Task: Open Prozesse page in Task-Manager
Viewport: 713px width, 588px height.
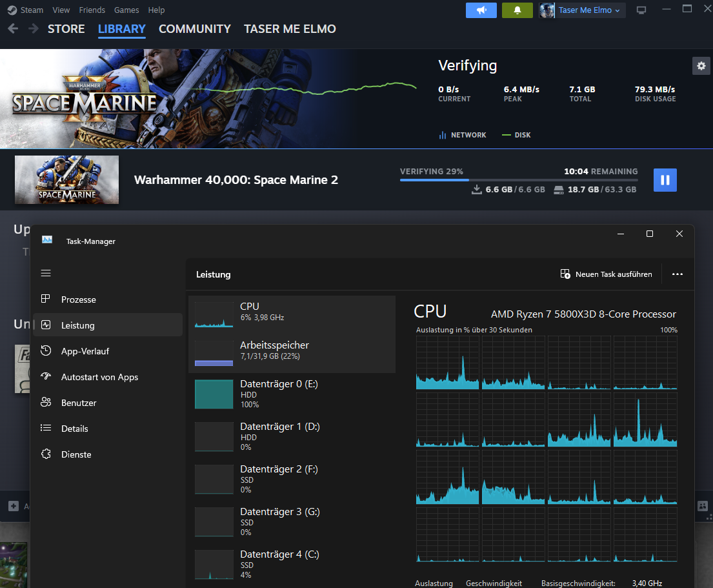Action: pos(108,299)
